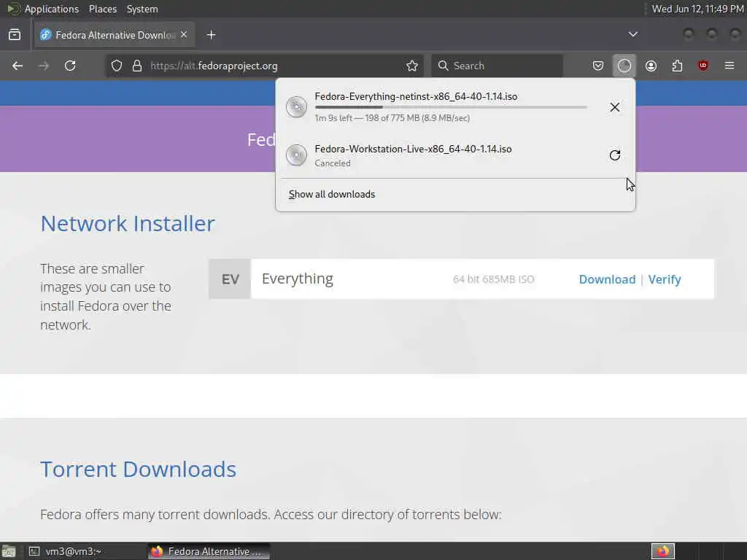Open the Firefox View icon

click(x=15, y=35)
